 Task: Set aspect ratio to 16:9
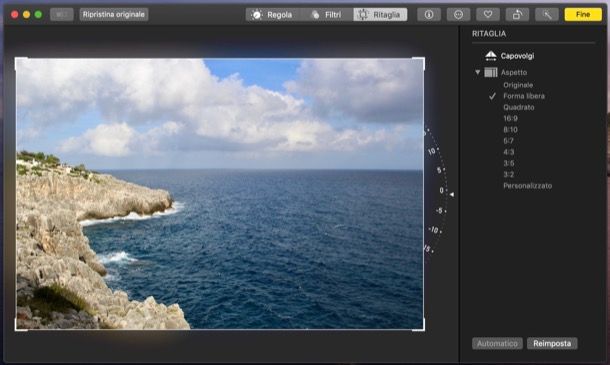[510, 118]
